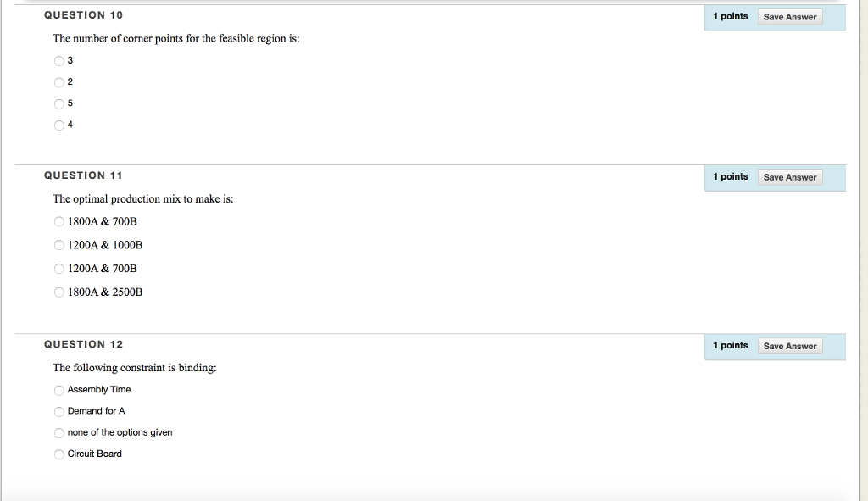Screen dimensions: 868x501
Task: Select Assembly Time as binding constraint
Action: tap(58, 390)
